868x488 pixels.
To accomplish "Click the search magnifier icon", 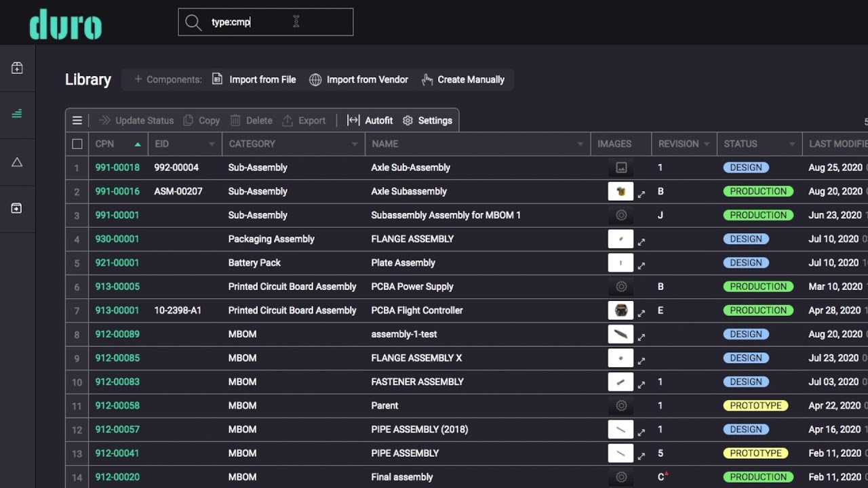I will tap(193, 22).
